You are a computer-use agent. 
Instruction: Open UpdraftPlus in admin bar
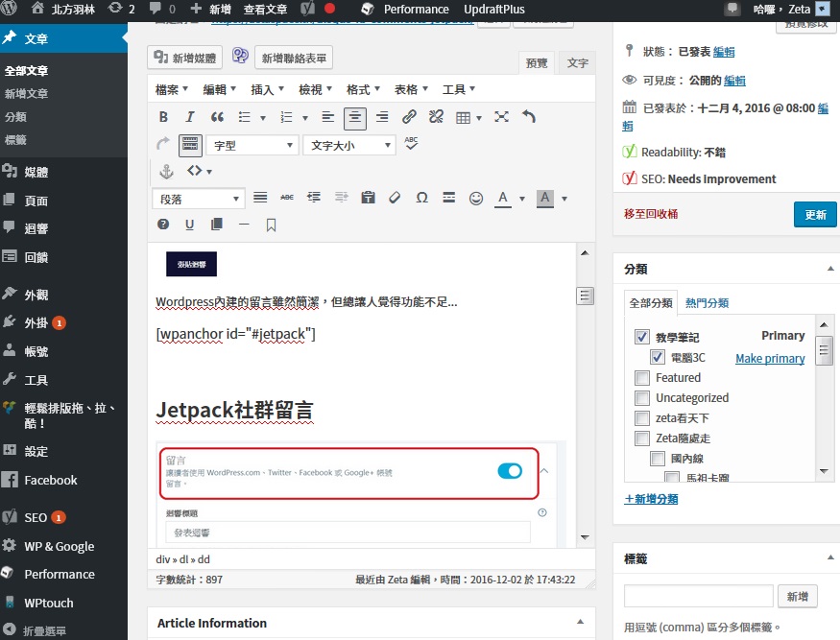pos(494,10)
